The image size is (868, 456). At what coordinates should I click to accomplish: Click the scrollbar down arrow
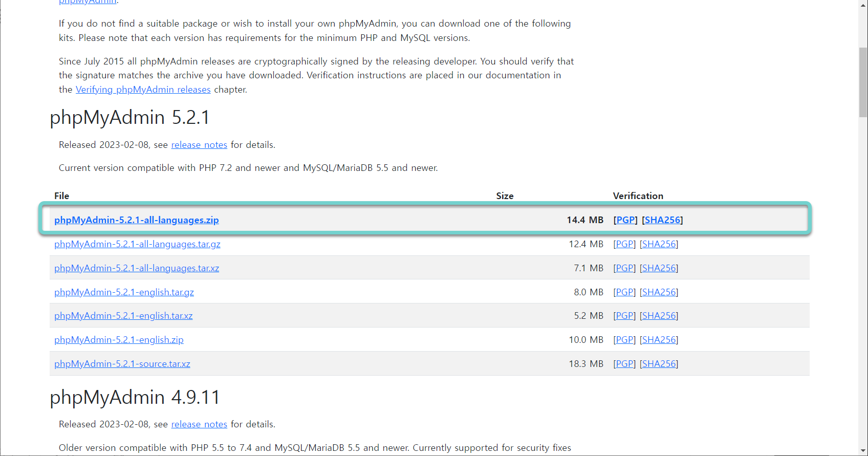[x=863, y=451]
